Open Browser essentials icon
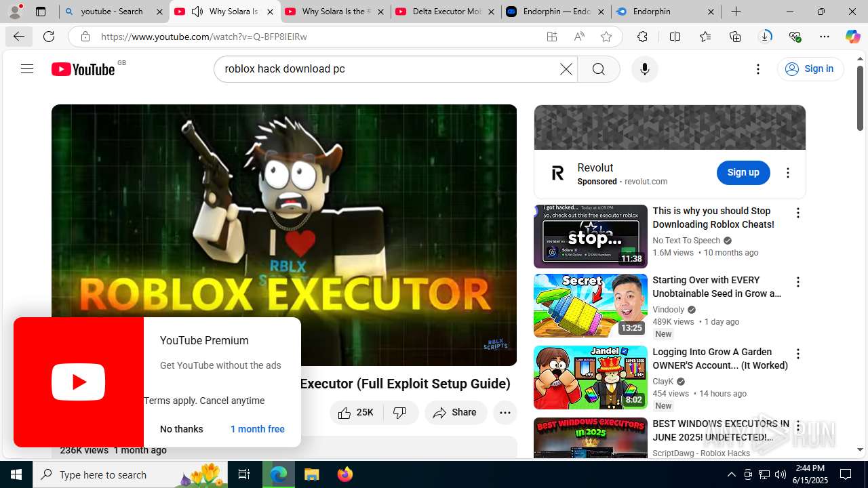868x488 pixels. (795, 37)
